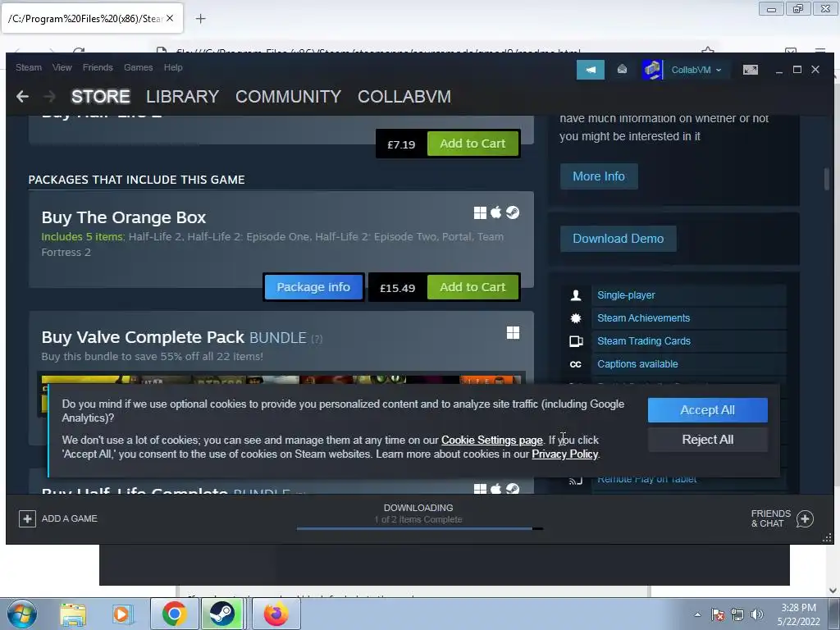Open the Steam announcements megaphone icon

[x=591, y=70]
